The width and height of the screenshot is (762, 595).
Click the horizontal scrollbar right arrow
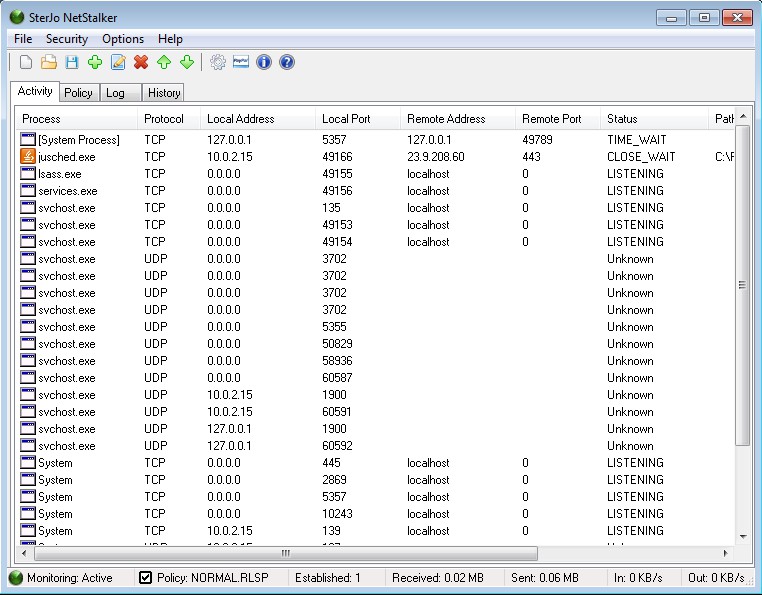pos(727,553)
